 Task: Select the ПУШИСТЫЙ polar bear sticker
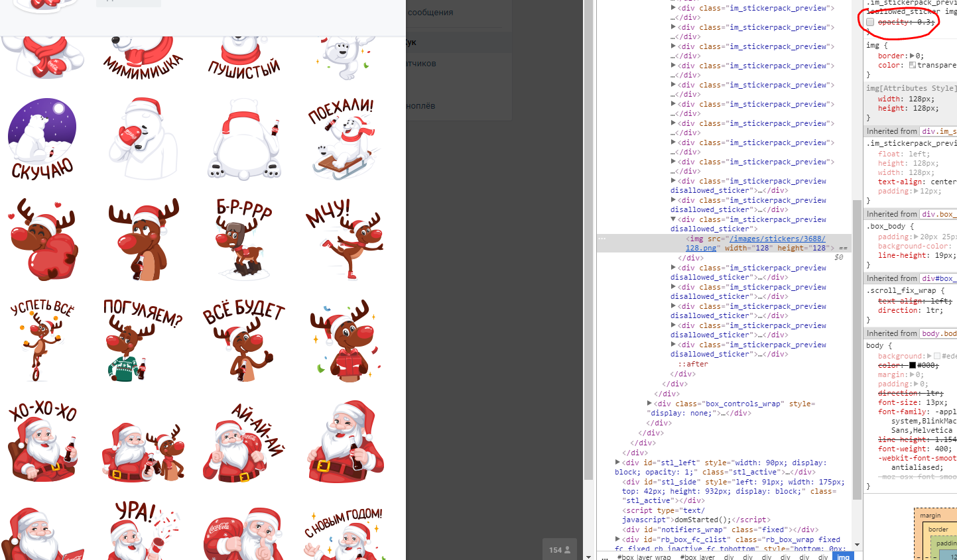[x=244, y=57]
